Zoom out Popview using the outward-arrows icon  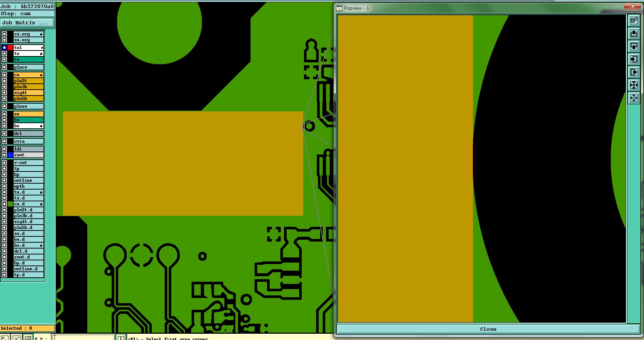pos(634,98)
